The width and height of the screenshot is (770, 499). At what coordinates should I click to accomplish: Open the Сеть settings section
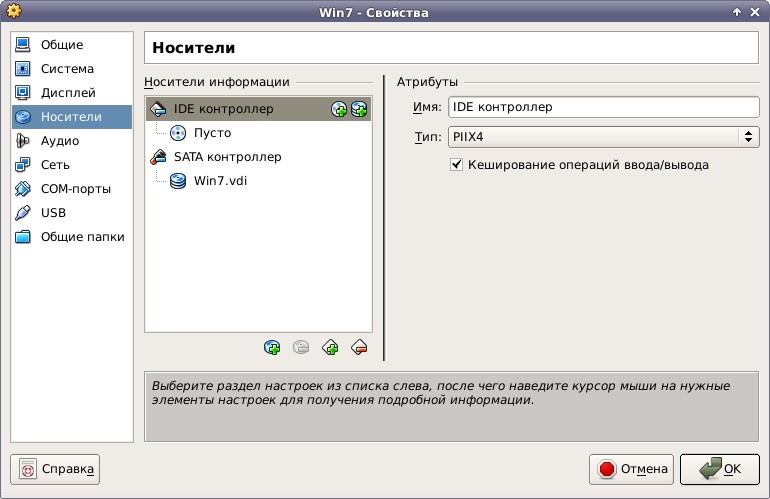click(72, 165)
